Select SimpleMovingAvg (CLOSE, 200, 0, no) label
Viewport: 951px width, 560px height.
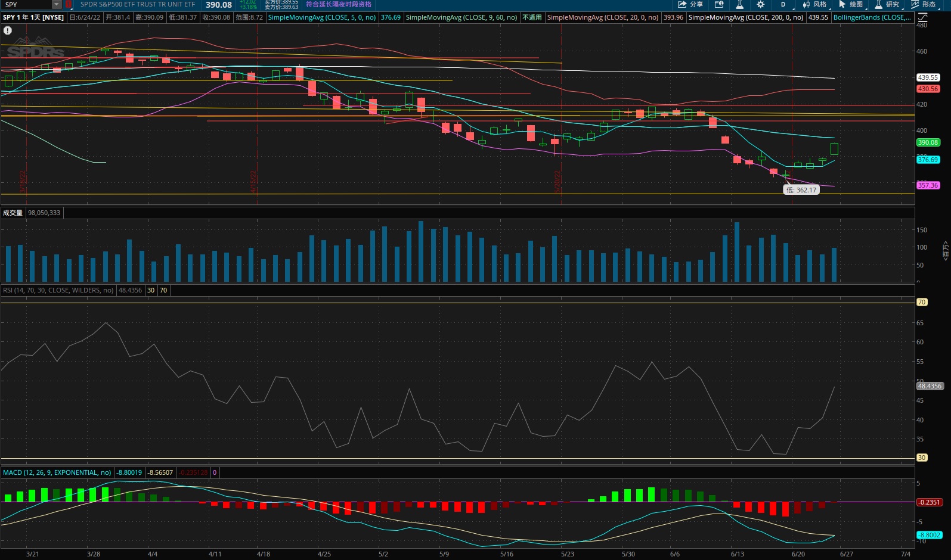point(746,17)
